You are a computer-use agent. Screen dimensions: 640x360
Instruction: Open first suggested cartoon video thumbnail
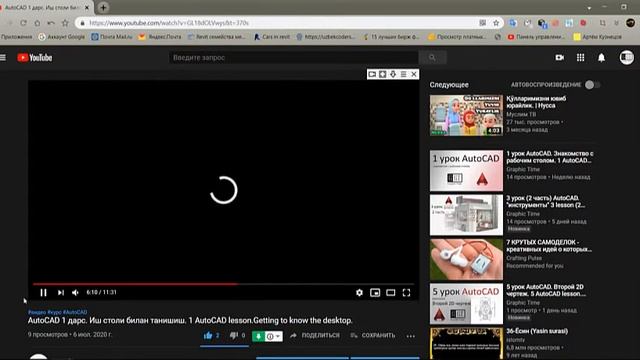click(x=466, y=115)
